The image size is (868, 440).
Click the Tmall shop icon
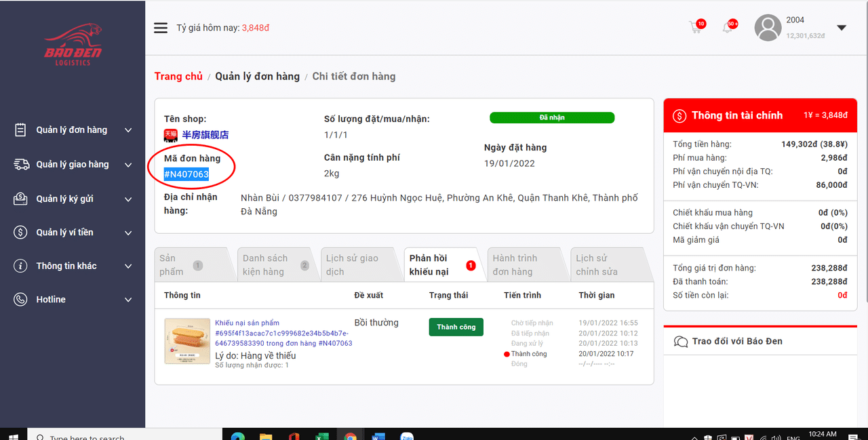pos(170,135)
